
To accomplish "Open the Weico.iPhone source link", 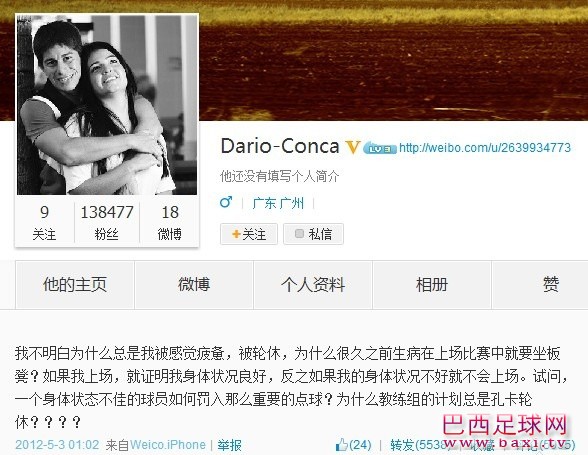I will coord(168,445).
